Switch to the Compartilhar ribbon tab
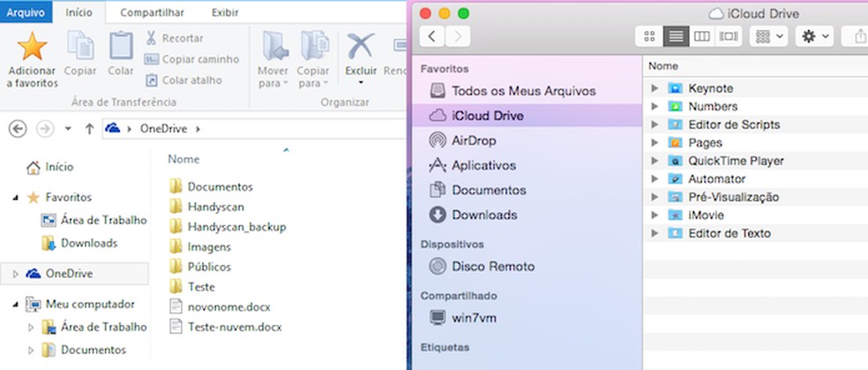This screenshot has height=370, width=868. coord(153,12)
